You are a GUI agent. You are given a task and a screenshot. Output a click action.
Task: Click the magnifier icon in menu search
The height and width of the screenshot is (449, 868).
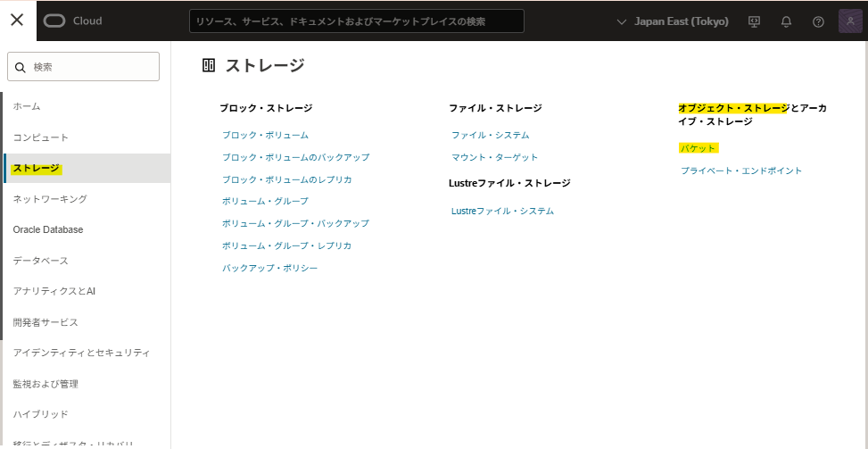pos(21,67)
